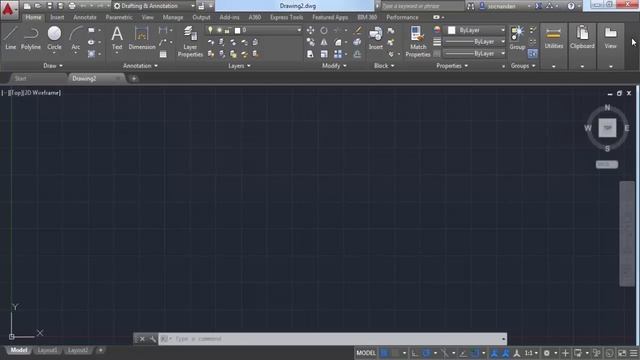640x360 pixels.
Task: Open the ByLayer lineweight dropdown
Action: (475, 42)
